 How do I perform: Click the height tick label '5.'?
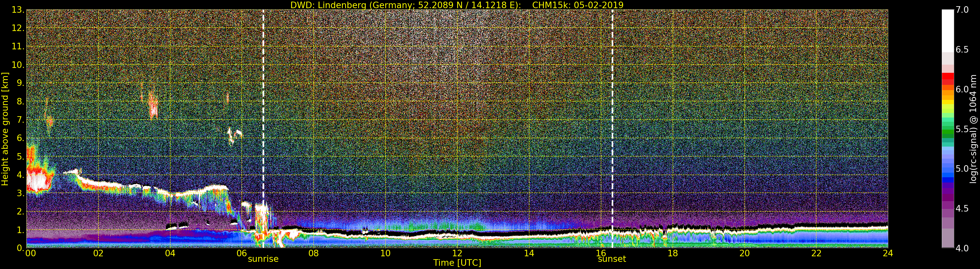click(x=21, y=156)
